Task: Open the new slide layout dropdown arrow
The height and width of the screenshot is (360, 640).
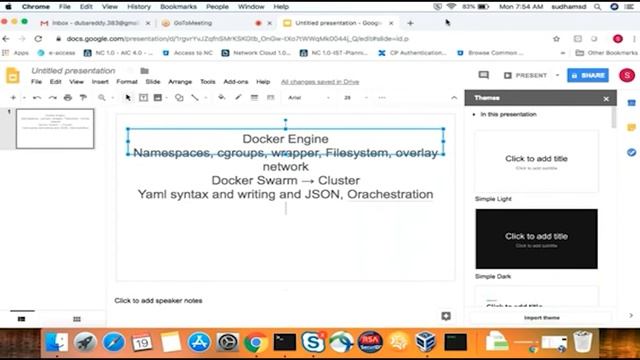Action: pos(24,98)
